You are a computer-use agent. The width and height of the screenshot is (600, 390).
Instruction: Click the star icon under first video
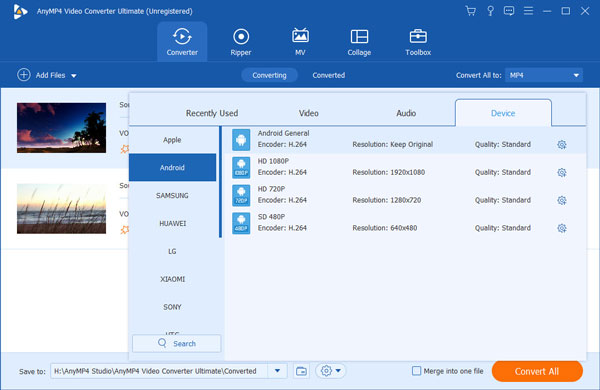click(125, 149)
